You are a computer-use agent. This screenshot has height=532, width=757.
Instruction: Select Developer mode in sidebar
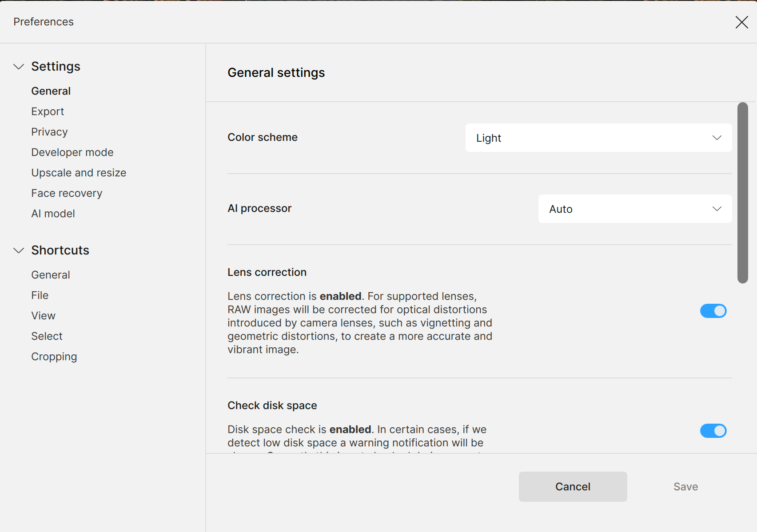tap(72, 152)
